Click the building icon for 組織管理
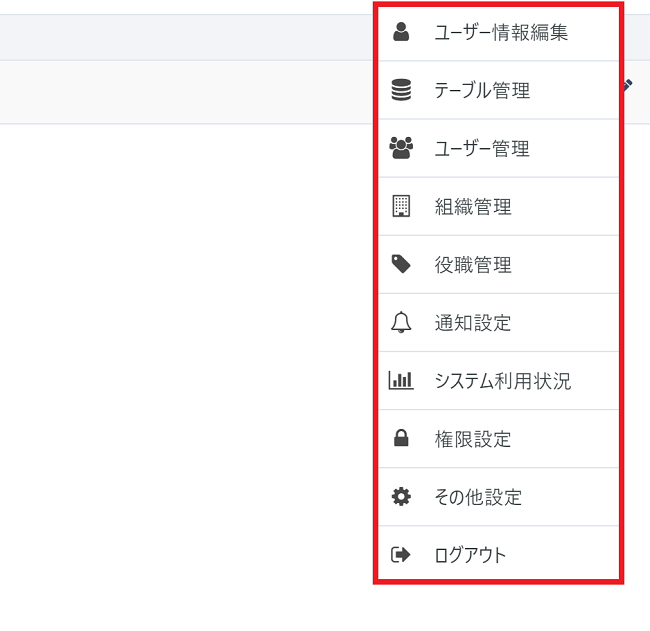 [401, 206]
